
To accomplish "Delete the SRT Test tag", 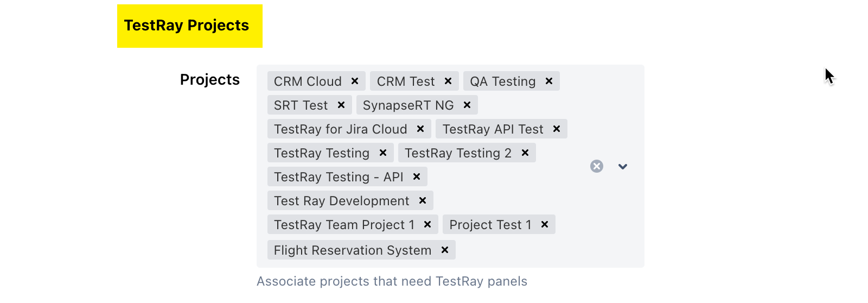I will pos(341,105).
